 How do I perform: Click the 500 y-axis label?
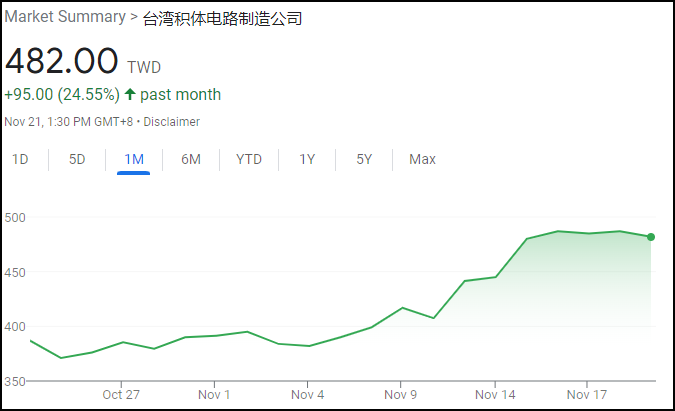pos(15,218)
